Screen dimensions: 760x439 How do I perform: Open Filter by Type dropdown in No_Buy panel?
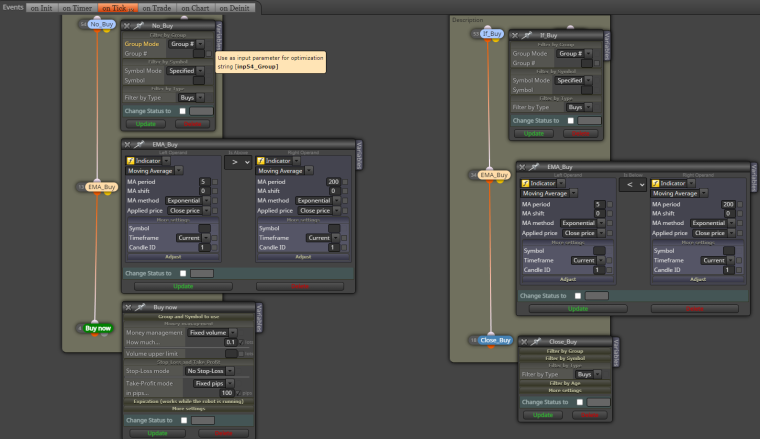(191, 98)
